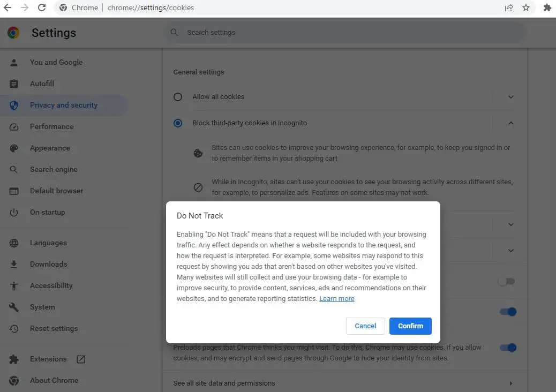Click the Search engine magnifier icon
Image resolution: width=556 pixels, height=392 pixels.
pyautogui.click(x=14, y=169)
